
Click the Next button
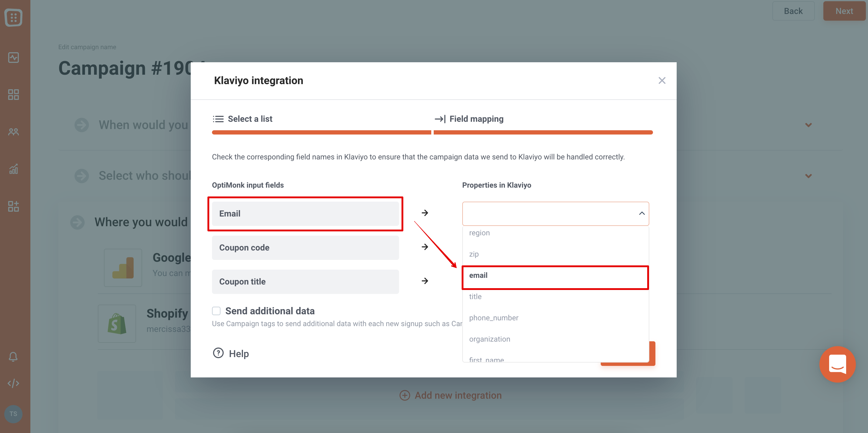(844, 10)
